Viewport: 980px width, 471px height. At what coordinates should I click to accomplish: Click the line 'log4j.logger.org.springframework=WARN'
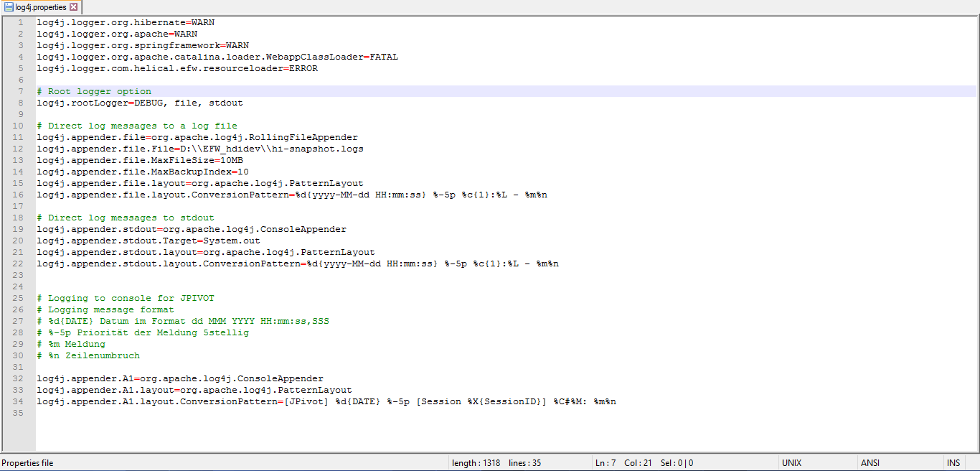[x=143, y=45]
